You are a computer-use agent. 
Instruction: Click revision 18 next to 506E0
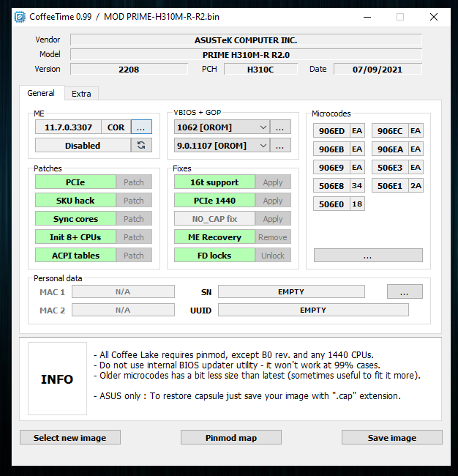coord(357,204)
